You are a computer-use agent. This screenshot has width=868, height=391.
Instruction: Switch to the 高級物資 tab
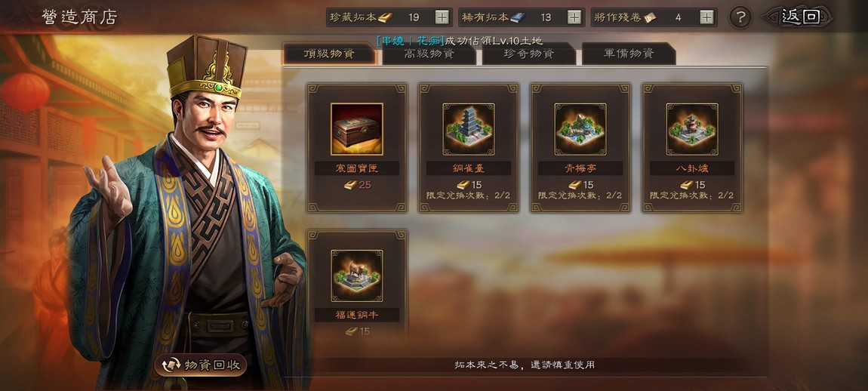[x=429, y=54]
